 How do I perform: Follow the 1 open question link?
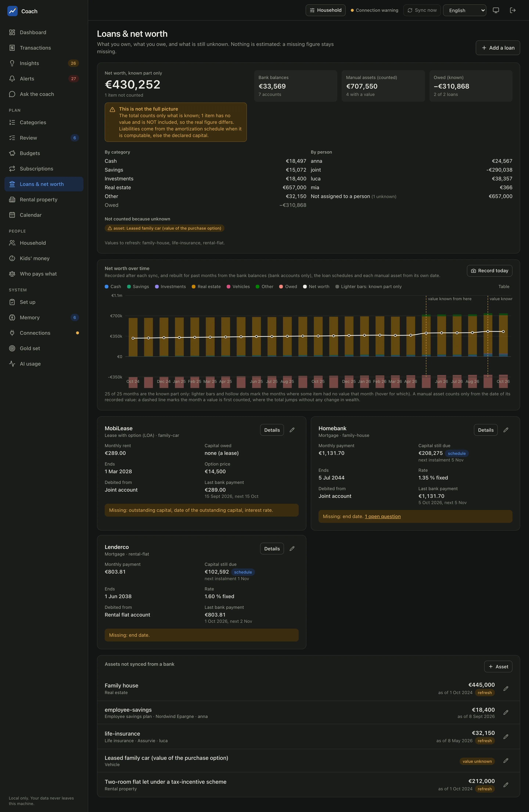(383, 517)
